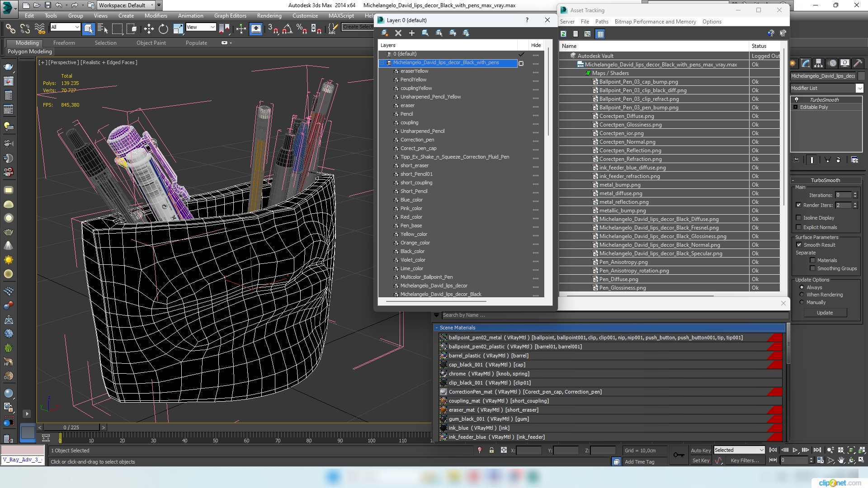Viewport: 868px width, 488px height.
Task: Switch to the Freeform ribbon tab
Action: (64, 43)
